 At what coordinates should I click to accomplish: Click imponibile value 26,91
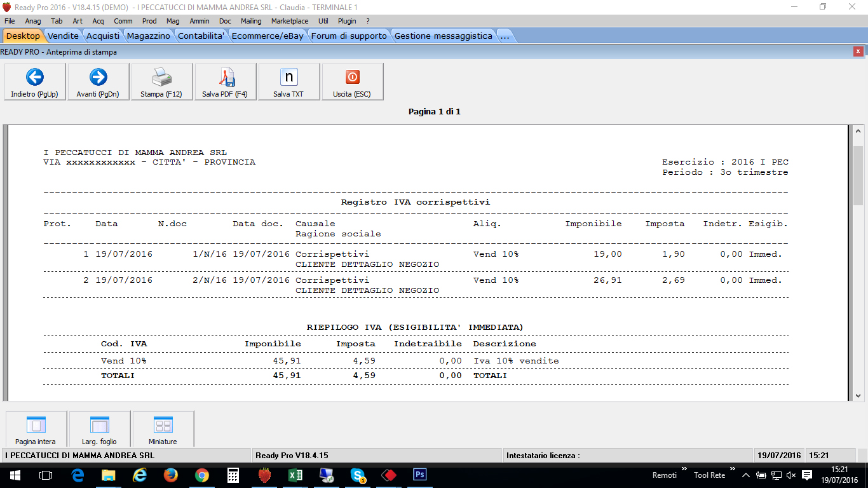coord(607,280)
